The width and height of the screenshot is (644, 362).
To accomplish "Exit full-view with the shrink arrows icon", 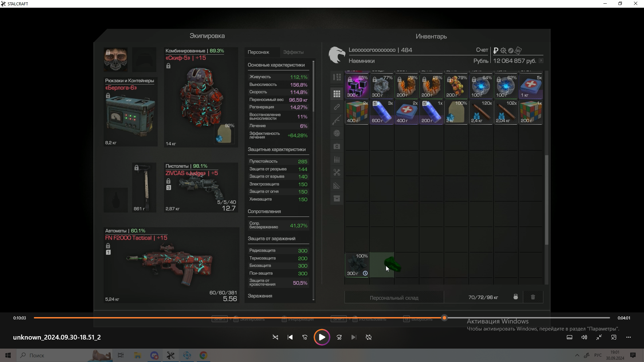I will pyautogui.click(x=599, y=337).
